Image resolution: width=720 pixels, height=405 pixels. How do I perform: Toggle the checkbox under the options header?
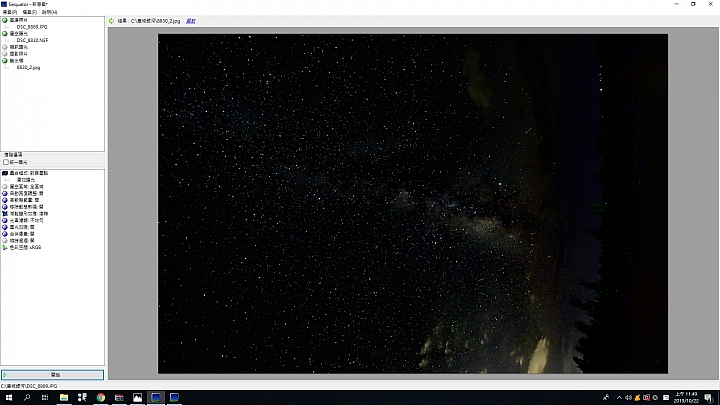click(6, 162)
